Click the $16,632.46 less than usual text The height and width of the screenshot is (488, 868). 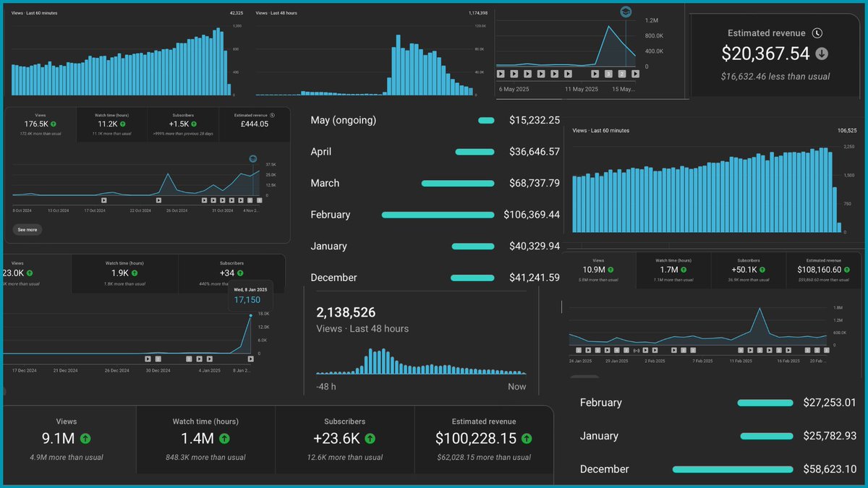point(775,76)
